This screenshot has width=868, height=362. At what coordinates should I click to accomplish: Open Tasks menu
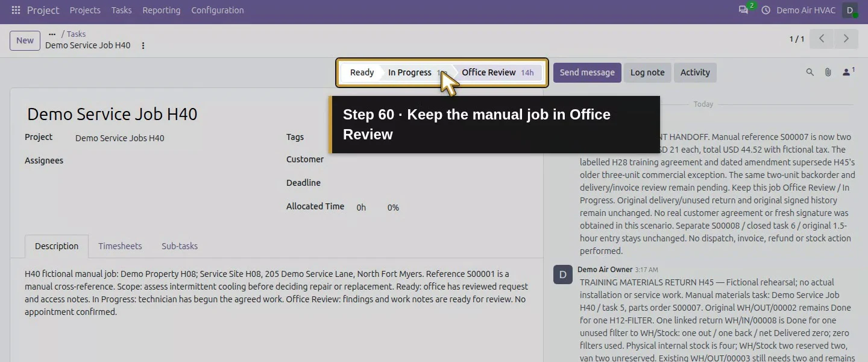pyautogui.click(x=121, y=10)
